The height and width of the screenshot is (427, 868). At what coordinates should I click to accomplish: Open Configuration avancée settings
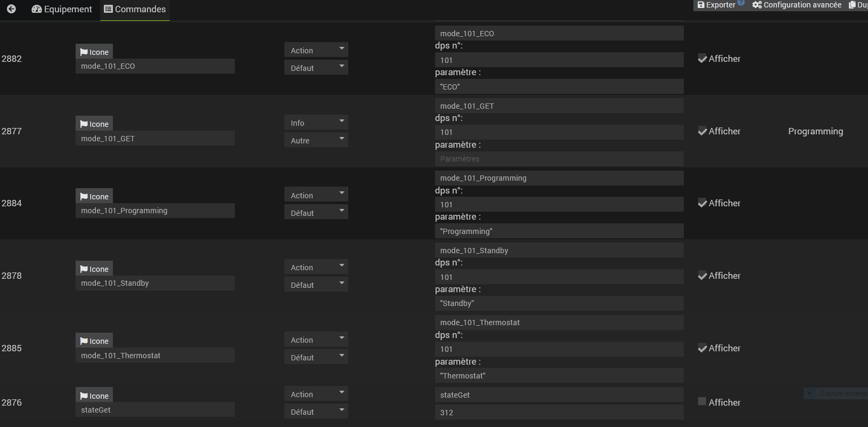coord(797,5)
